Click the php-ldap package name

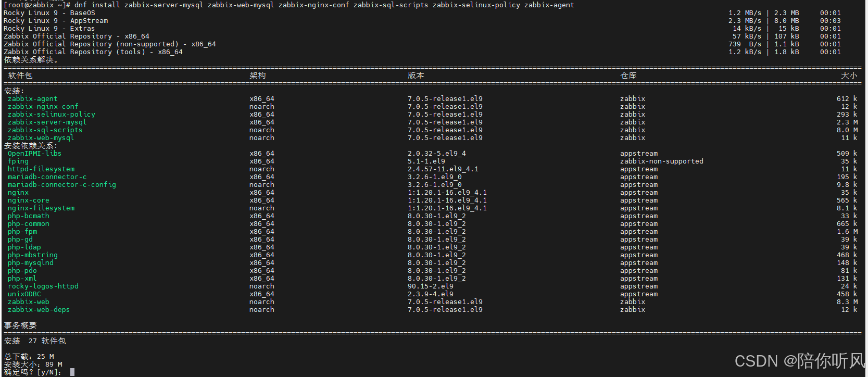pyautogui.click(x=24, y=247)
